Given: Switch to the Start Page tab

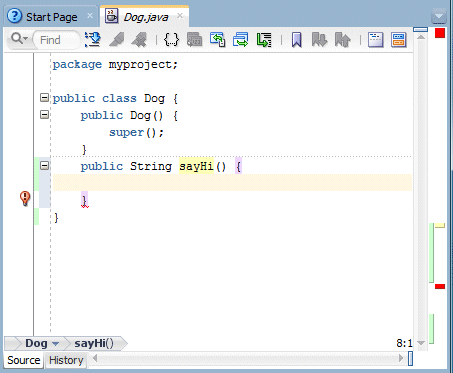Looking at the screenshot, I should [51, 17].
